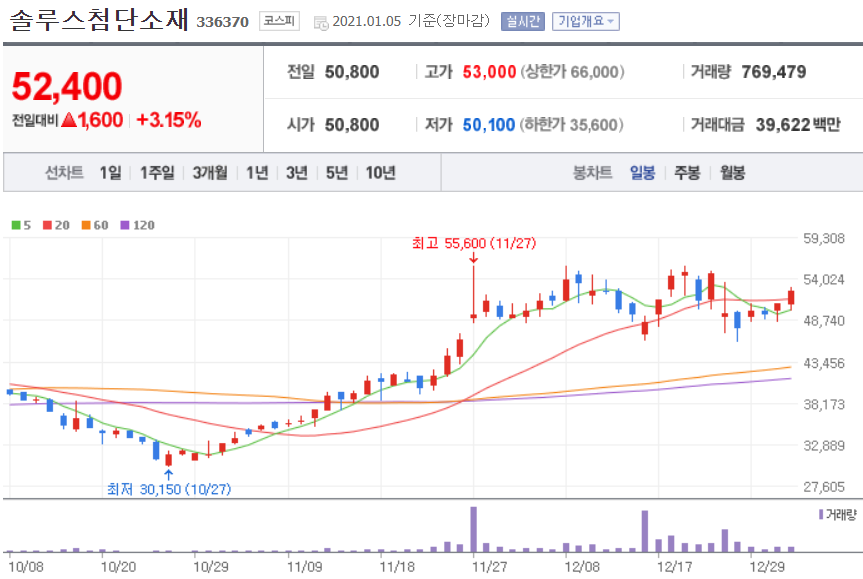Click the orange 60-day moving average swatch

tap(86, 225)
